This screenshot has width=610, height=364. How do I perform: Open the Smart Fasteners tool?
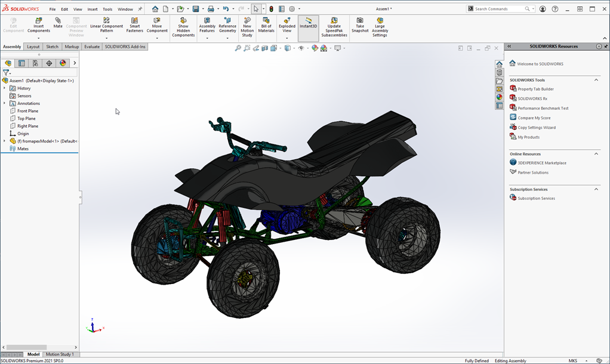coord(134,24)
